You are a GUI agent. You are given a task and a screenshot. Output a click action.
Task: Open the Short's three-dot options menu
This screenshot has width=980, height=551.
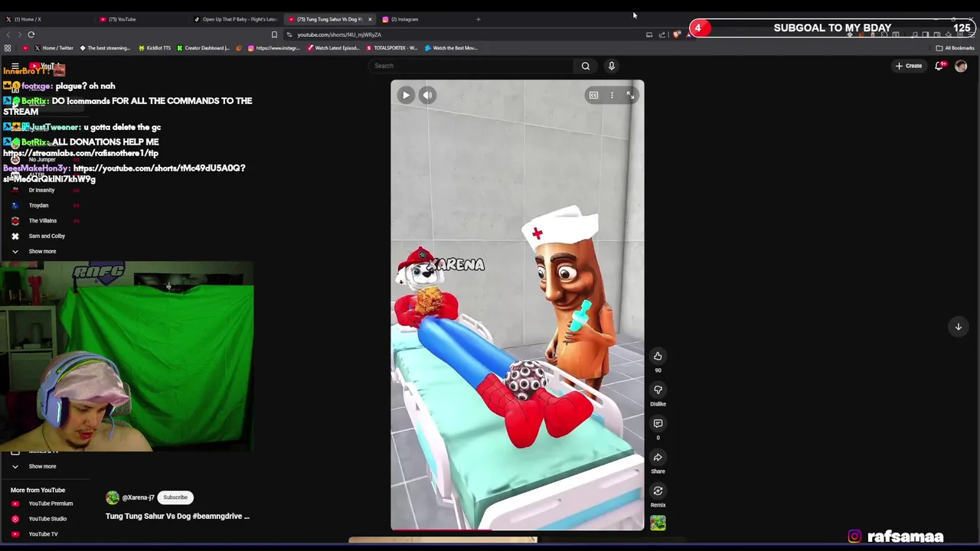[612, 95]
